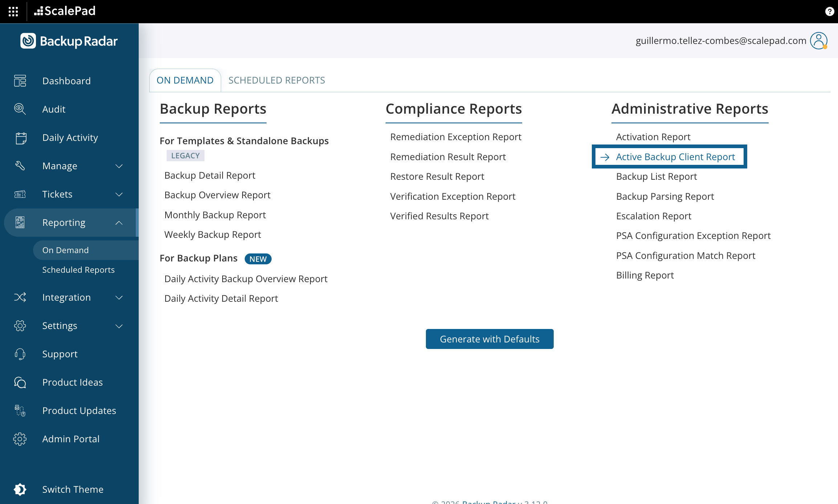Open the Audit page label
This screenshot has width=838, height=504.
click(54, 109)
